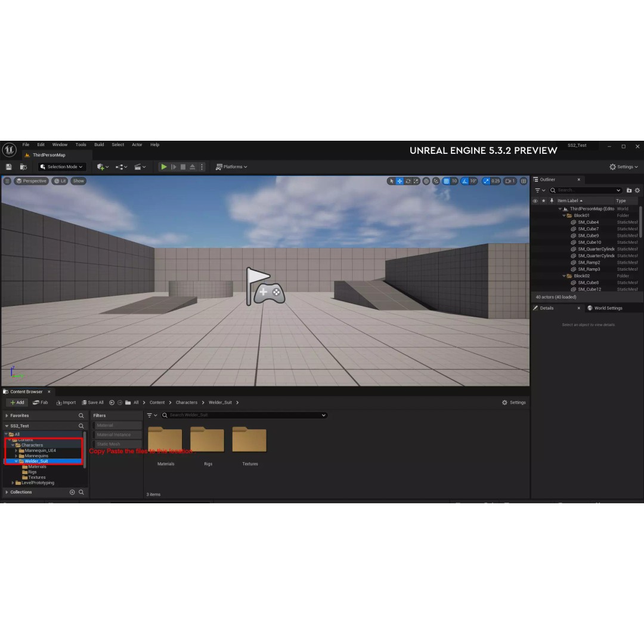
Task: Open the File menu
Action: click(x=26, y=144)
